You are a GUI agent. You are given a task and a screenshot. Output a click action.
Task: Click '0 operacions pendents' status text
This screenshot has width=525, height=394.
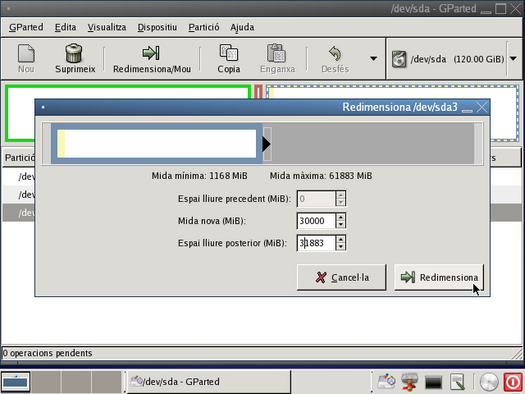click(47, 353)
